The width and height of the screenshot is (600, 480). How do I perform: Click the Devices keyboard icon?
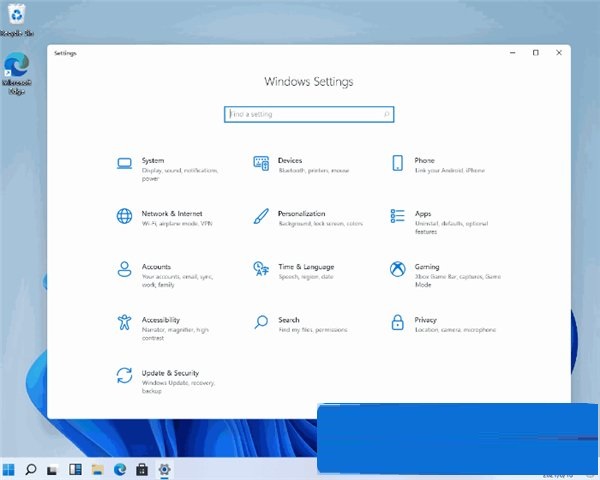[261, 163]
